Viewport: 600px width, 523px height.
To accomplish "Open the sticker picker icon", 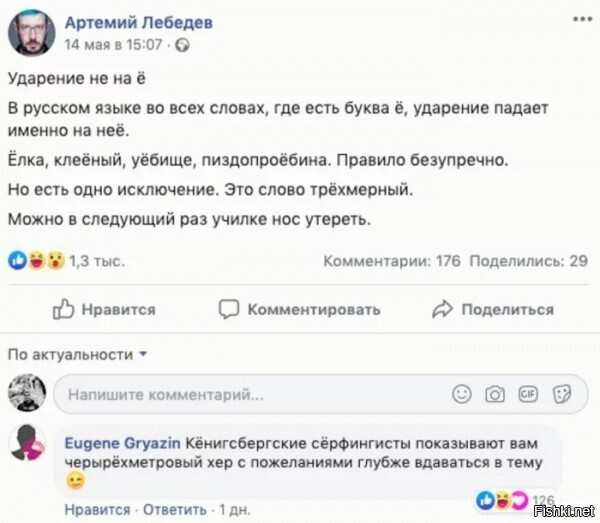I will 562,394.
